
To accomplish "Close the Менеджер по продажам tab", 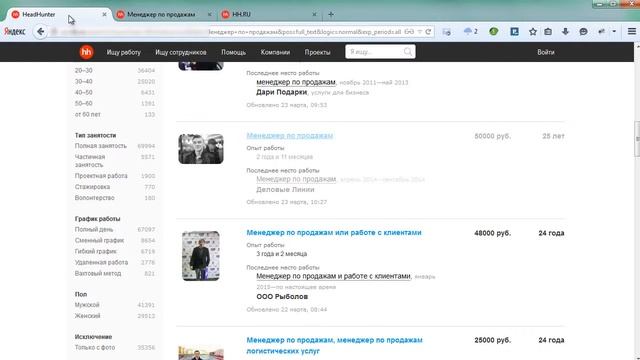I will point(209,14).
